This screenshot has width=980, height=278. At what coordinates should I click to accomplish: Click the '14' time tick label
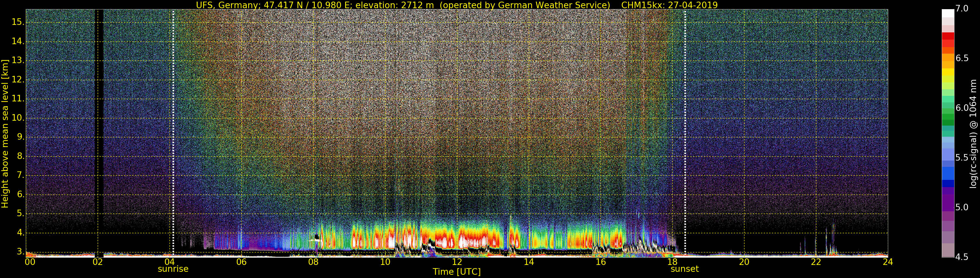click(x=529, y=262)
